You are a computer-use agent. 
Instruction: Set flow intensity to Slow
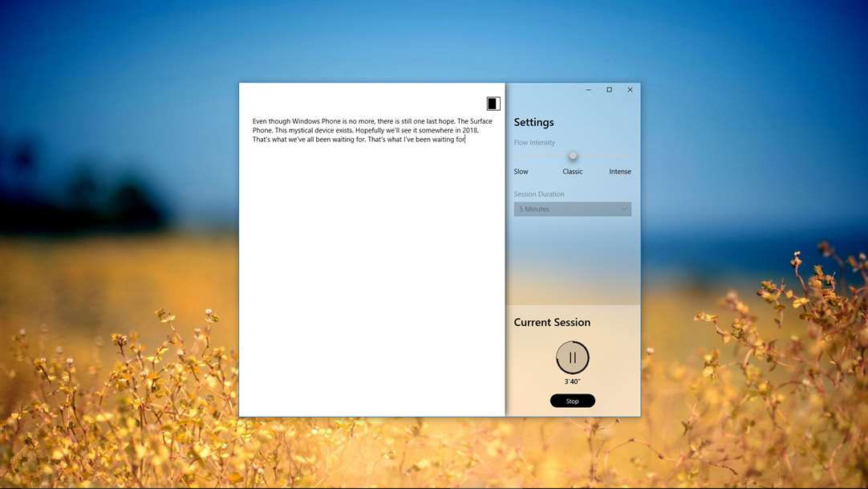(x=521, y=172)
